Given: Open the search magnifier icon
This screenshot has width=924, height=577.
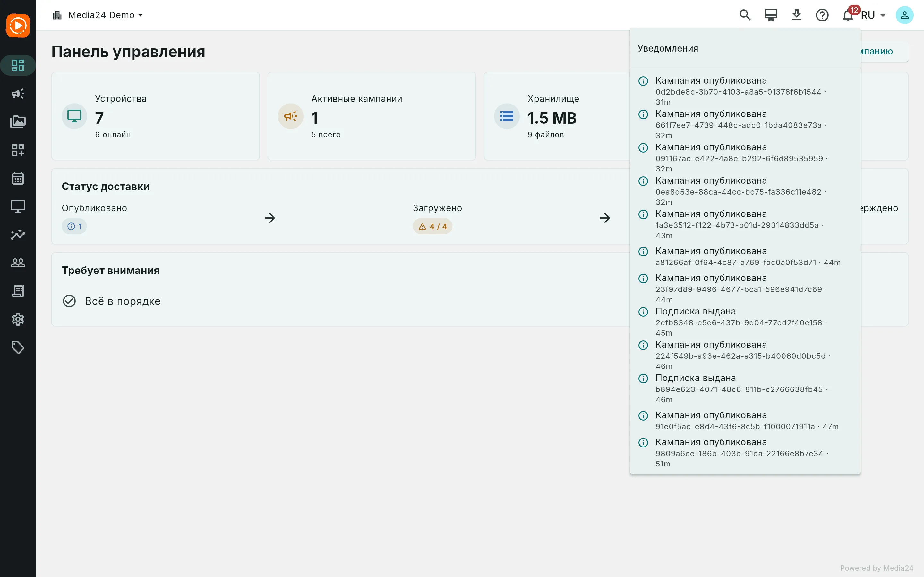Looking at the screenshot, I should coord(745,15).
